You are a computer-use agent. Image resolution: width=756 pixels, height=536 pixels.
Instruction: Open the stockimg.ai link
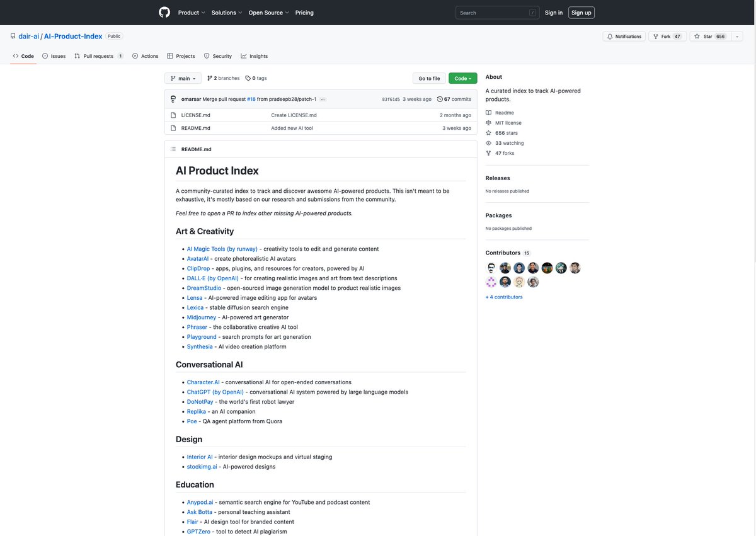(202, 467)
